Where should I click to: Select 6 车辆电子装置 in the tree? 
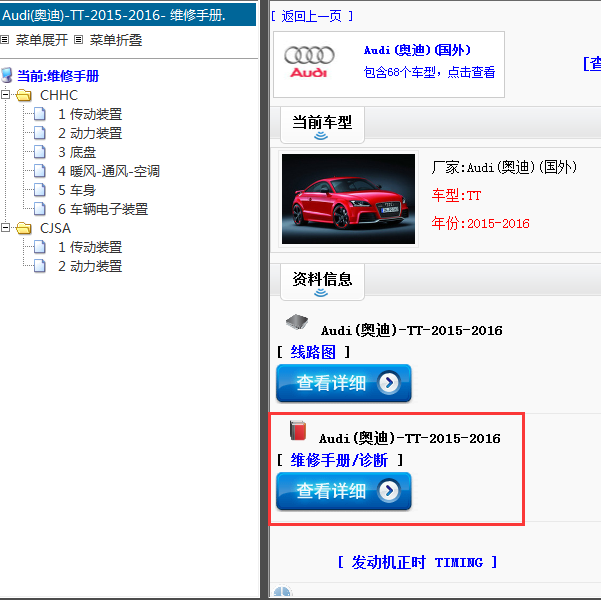coord(103,209)
